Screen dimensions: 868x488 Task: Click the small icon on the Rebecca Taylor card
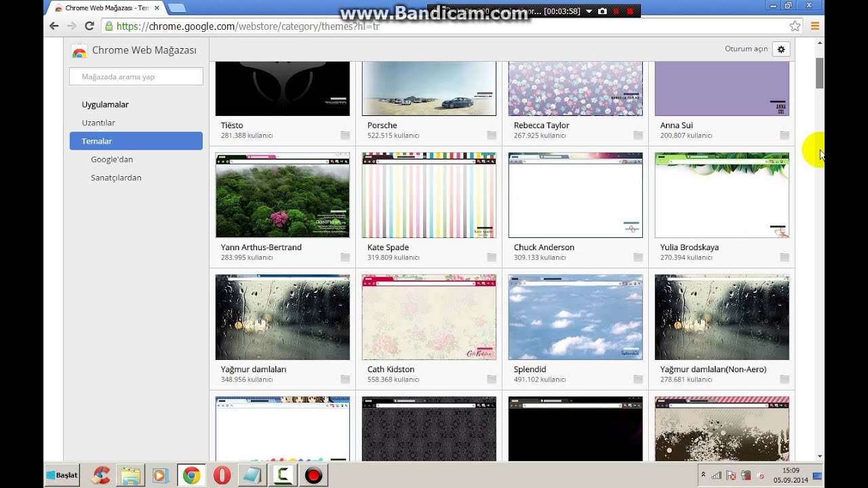click(638, 136)
